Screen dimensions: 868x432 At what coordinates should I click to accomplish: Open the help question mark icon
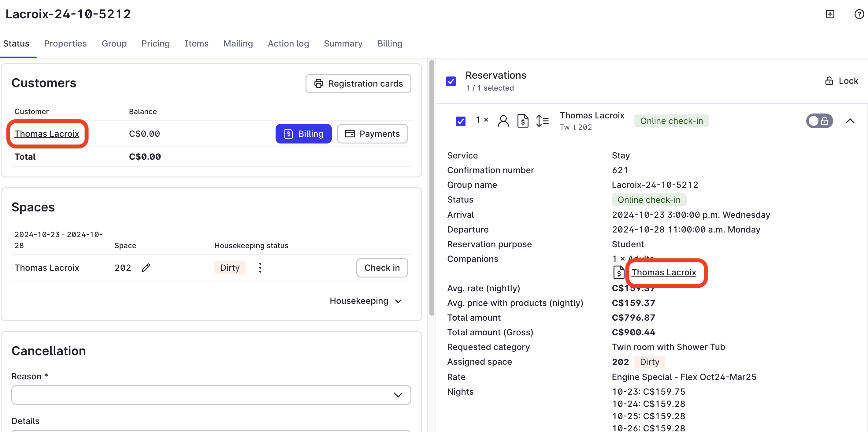pyautogui.click(x=859, y=14)
